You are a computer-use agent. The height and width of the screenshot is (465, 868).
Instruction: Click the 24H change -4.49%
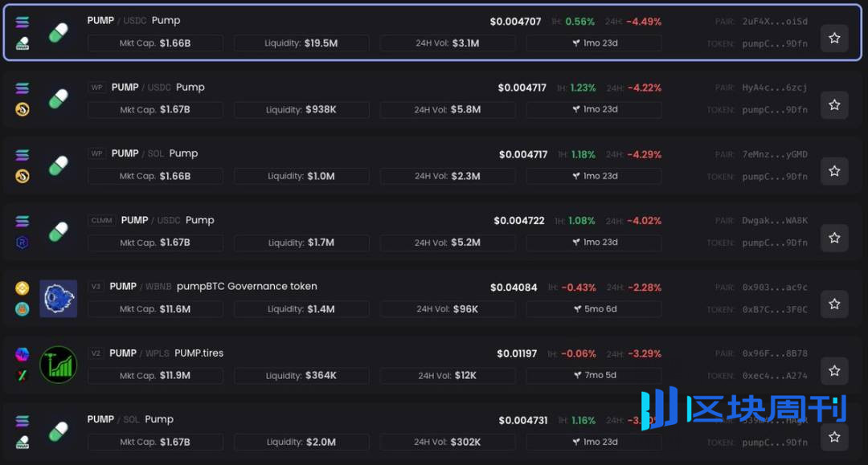tap(644, 22)
